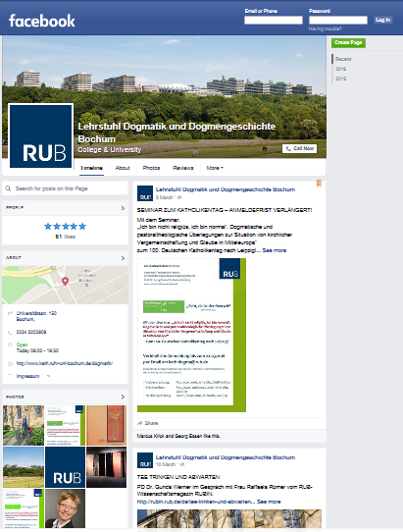This screenshot has width=403, height=532.
Task: Click the phone number 0234 3222609
Action: coord(31,332)
